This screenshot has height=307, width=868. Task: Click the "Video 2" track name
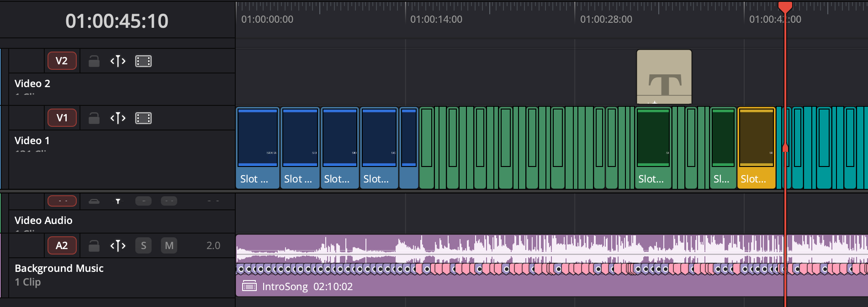[x=32, y=83]
